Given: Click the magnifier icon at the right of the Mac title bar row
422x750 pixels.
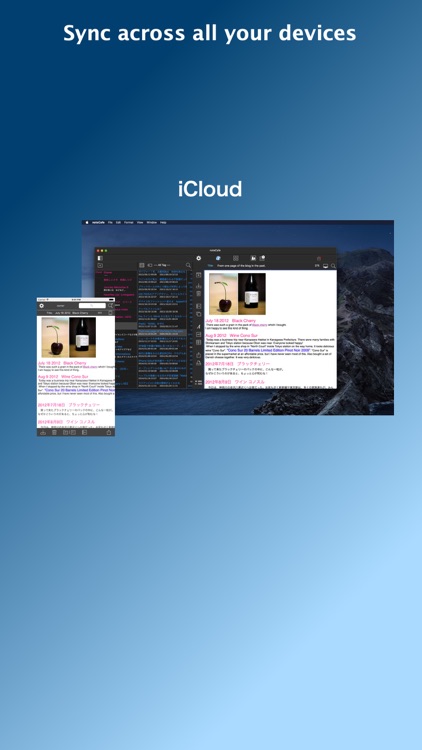Looking at the screenshot, I should [333, 266].
